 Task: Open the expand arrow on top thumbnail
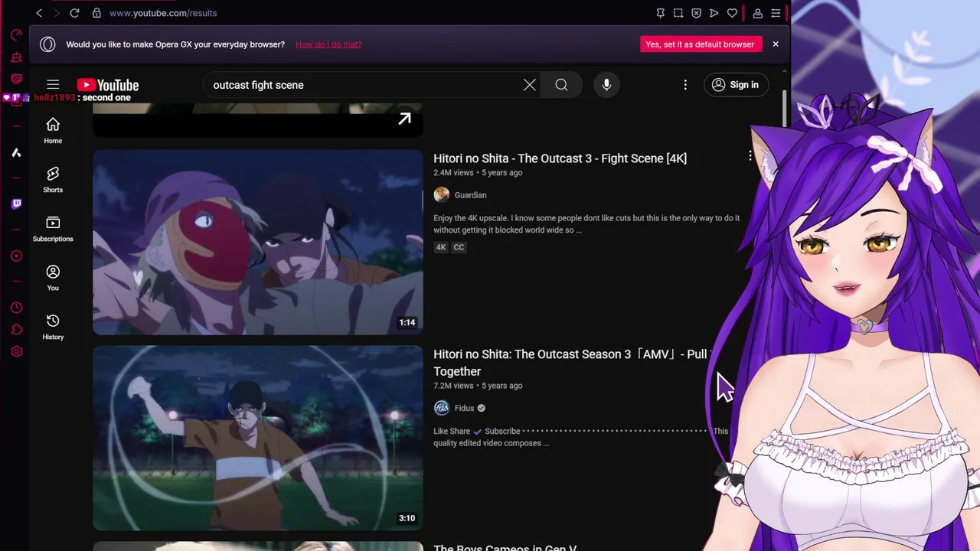tap(404, 119)
